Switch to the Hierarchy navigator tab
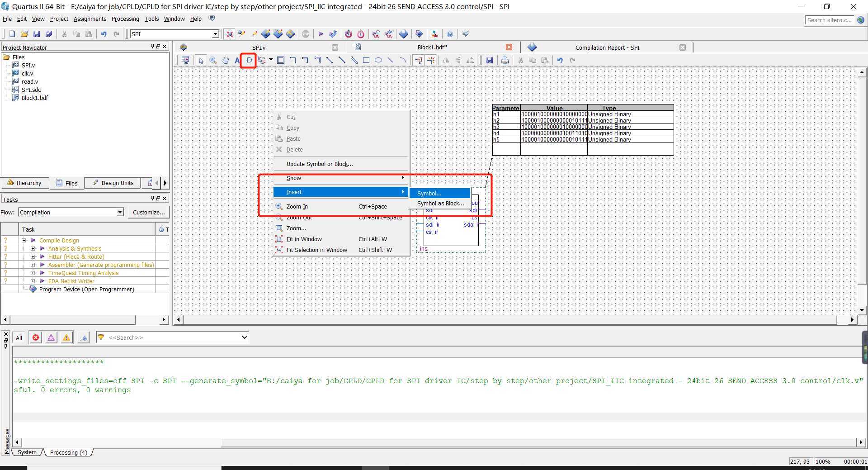Screen dimensions: 868x470 point(24,183)
